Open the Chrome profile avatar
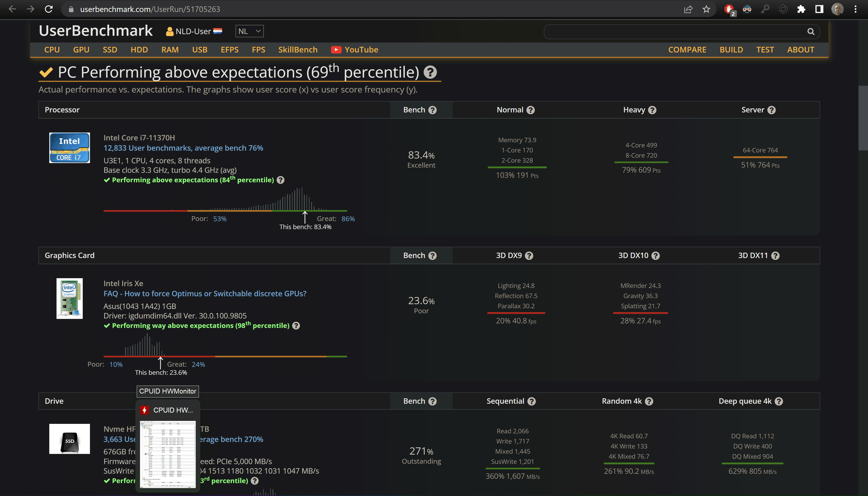This screenshot has height=496, width=868. click(x=837, y=9)
